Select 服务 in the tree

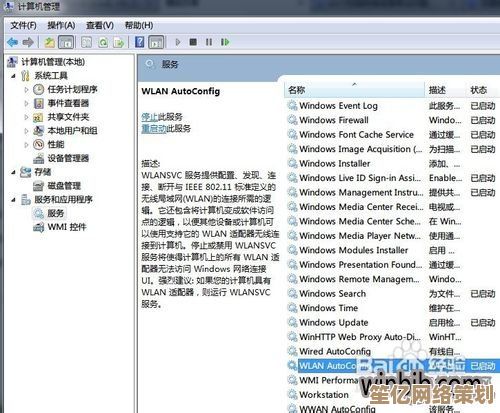55,213
